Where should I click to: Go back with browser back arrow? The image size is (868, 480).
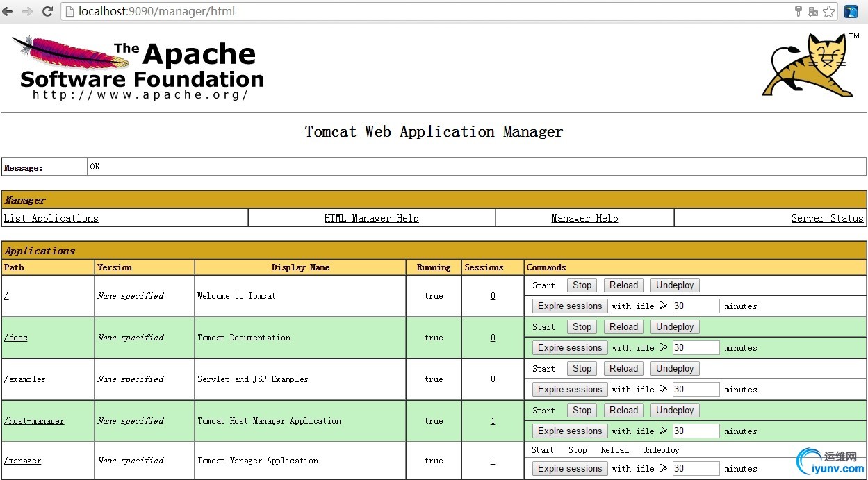pyautogui.click(x=9, y=11)
